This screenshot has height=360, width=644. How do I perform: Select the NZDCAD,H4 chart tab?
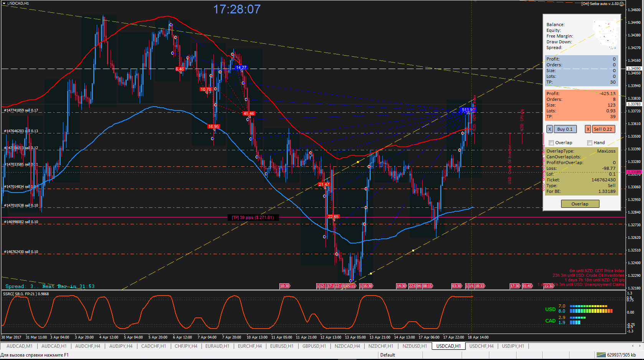347,346
